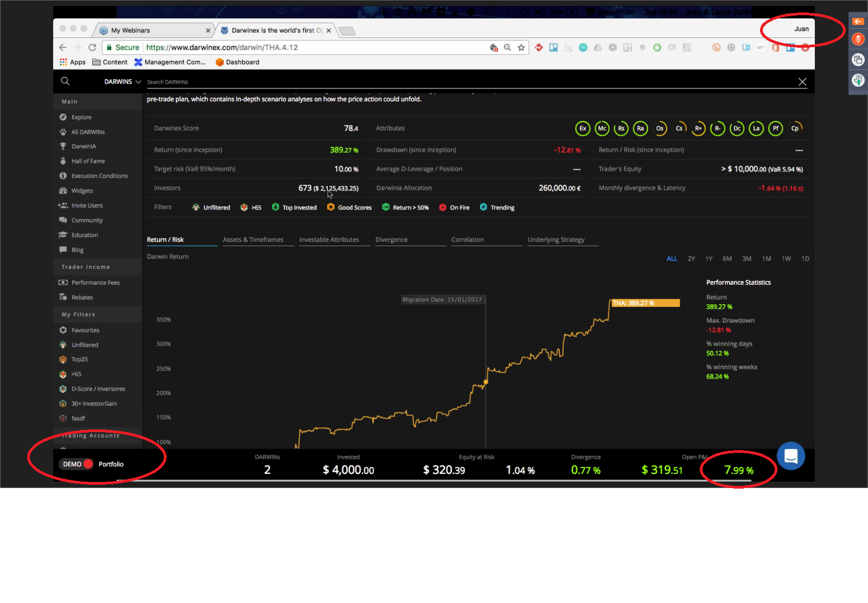Open 30+ InvestorGain filter
The image size is (868, 603).
coord(94,403)
